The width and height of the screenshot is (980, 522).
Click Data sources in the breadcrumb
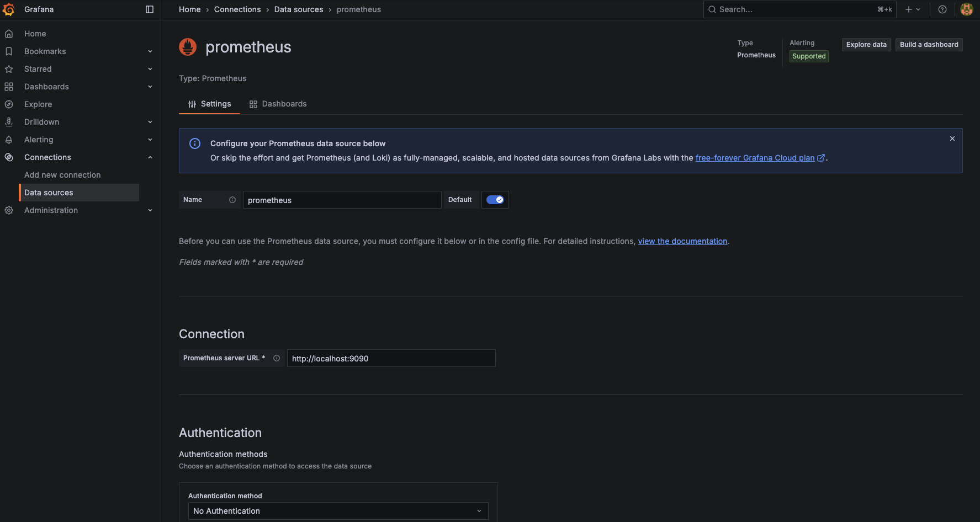point(299,9)
